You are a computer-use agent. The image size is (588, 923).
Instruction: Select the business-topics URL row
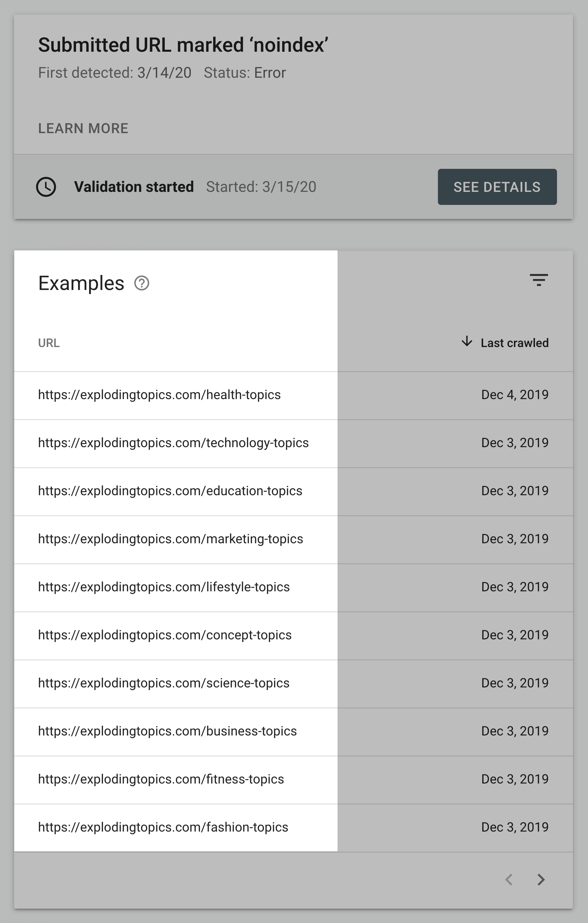pyautogui.click(x=293, y=732)
